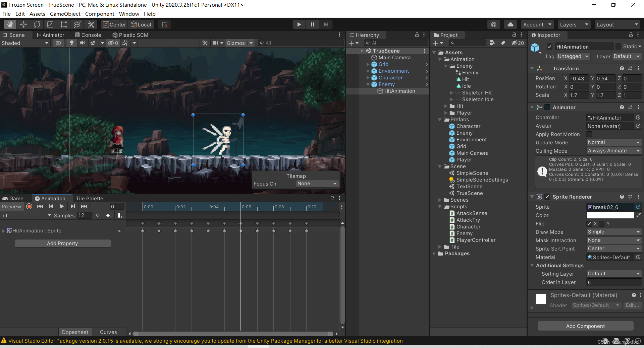Image resolution: width=644 pixels, height=348 pixels.
Task: Select the Scale tool
Action: (50, 24)
